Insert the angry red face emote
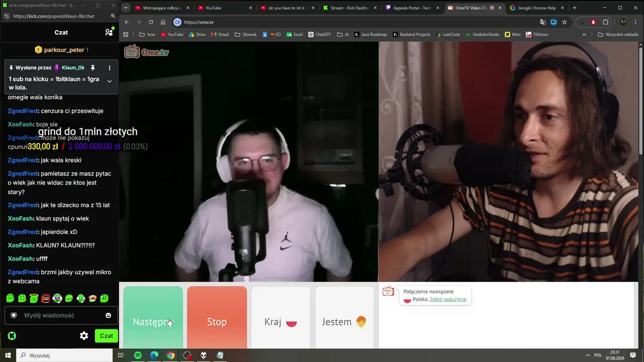 [46, 298]
